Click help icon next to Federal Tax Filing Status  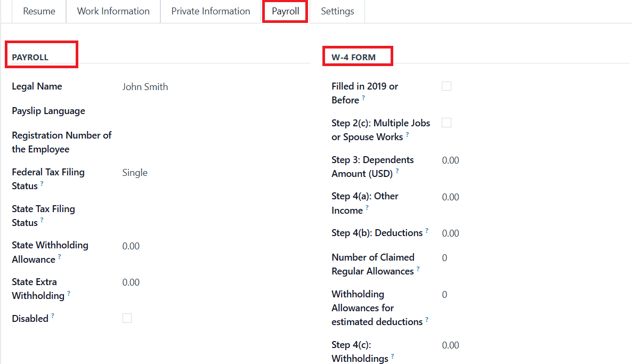(x=42, y=184)
